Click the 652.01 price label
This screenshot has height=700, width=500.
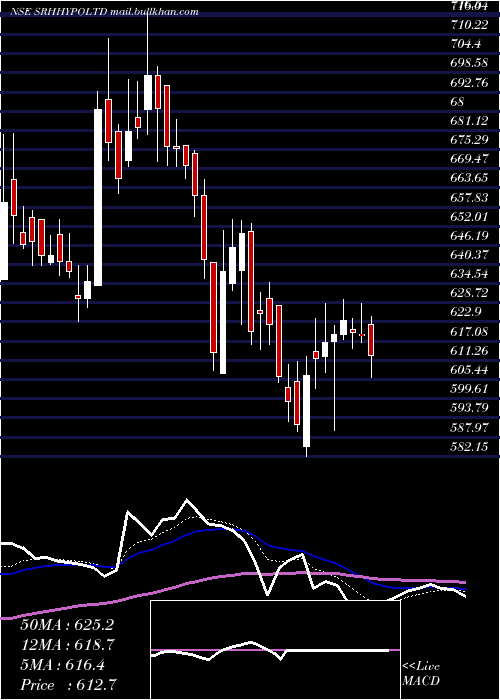click(470, 217)
